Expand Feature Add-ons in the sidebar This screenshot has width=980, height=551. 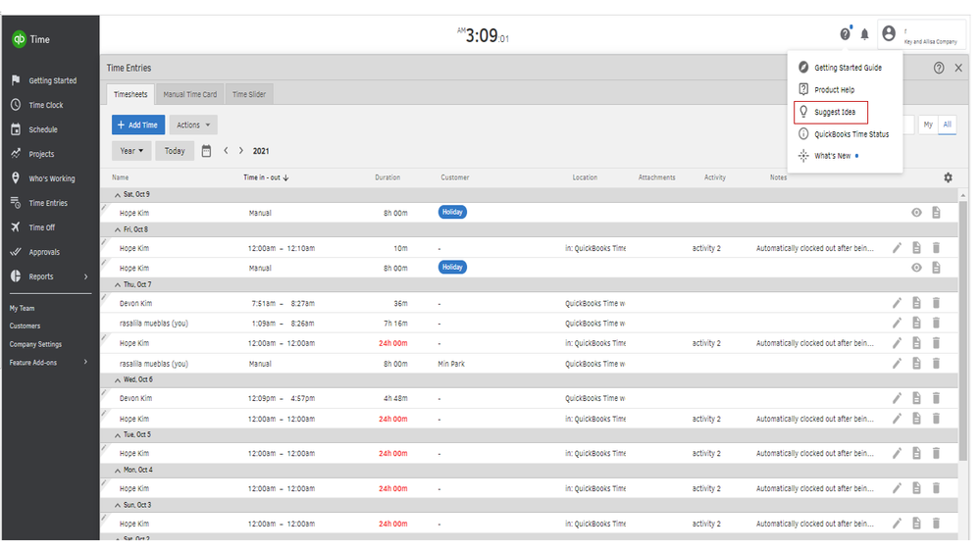pyautogui.click(x=49, y=363)
